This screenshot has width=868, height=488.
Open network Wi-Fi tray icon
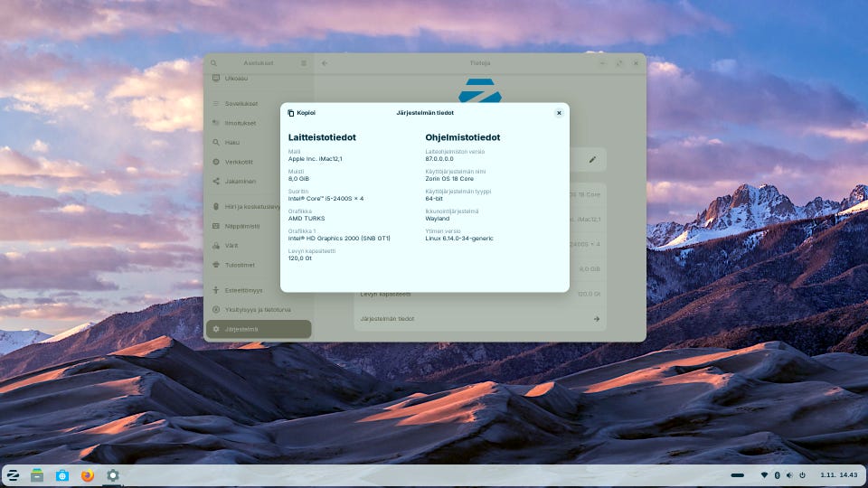pos(765,475)
